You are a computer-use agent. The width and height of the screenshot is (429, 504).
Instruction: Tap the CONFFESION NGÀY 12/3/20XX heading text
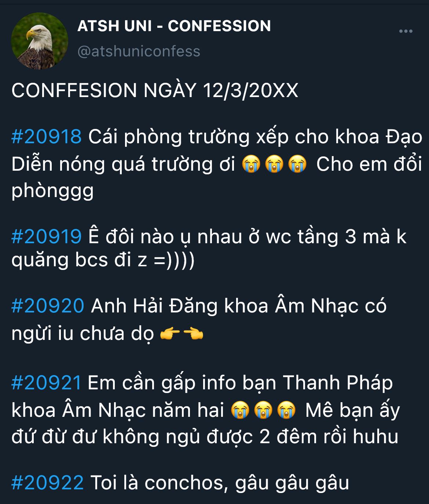click(x=155, y=90)
